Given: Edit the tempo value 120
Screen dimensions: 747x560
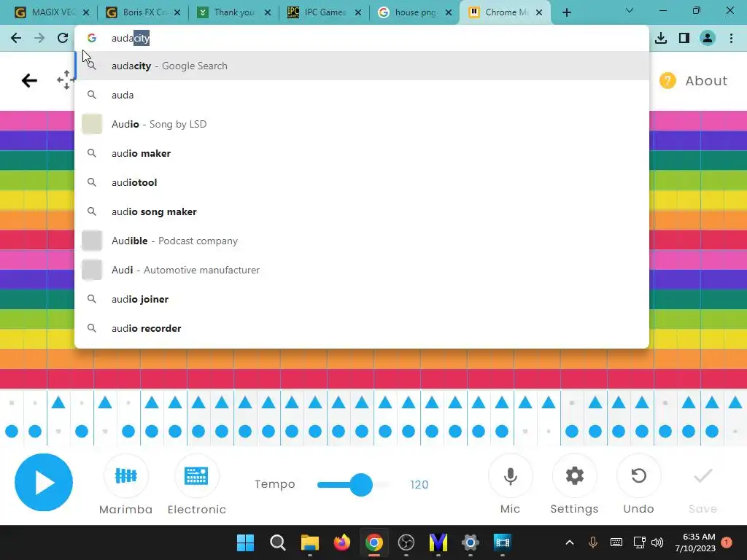Looking at the screenshot, I should (x=419, y=485).
